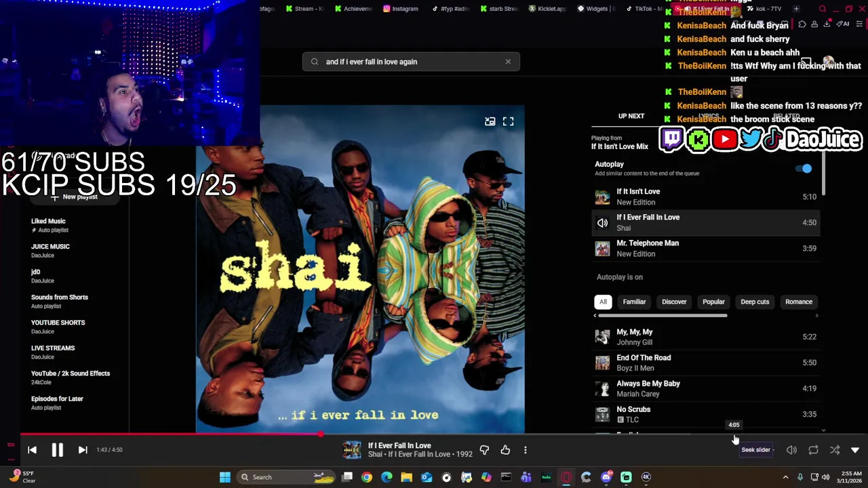Toggle the repeat mode icon
This screenshot has width=868, height=488.
tap(813, 450)
